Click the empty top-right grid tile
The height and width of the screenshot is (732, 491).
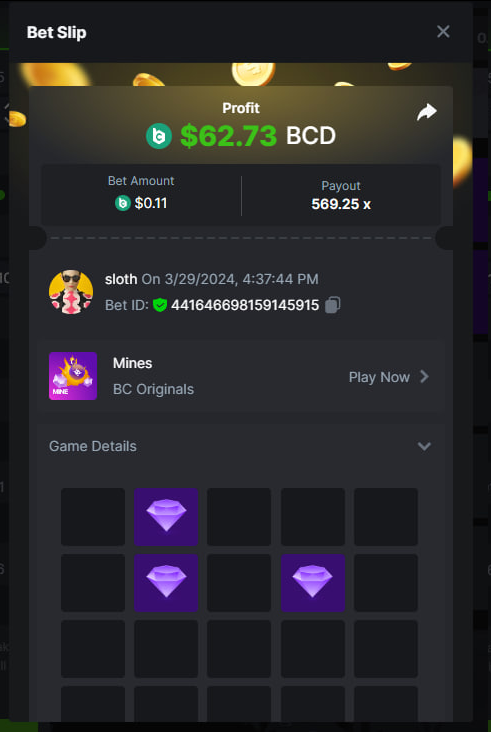click(x=386, y=517)
